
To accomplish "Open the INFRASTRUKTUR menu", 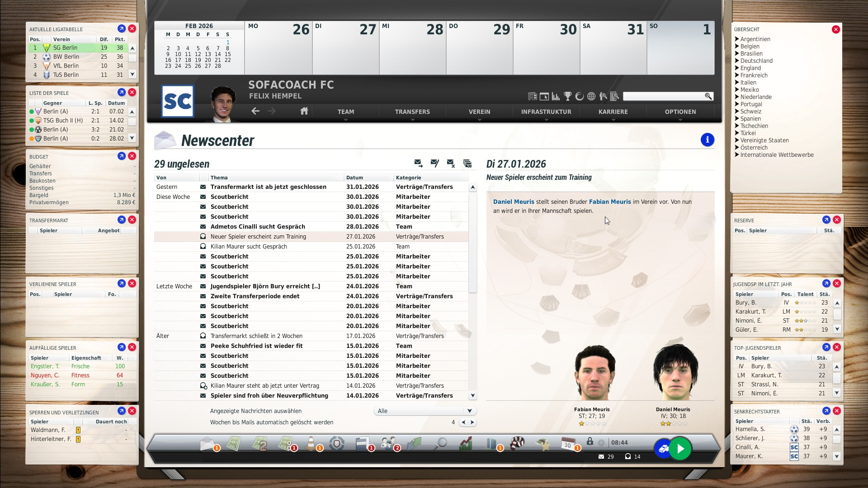I will pyautogui.click(x=546, y=112).
